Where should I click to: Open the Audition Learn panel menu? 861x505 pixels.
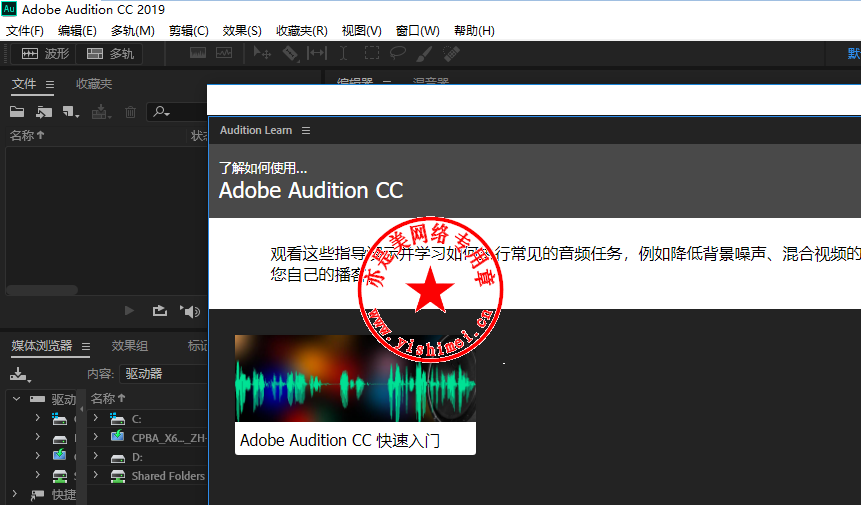pyautogui.click(x=306, y=131)
